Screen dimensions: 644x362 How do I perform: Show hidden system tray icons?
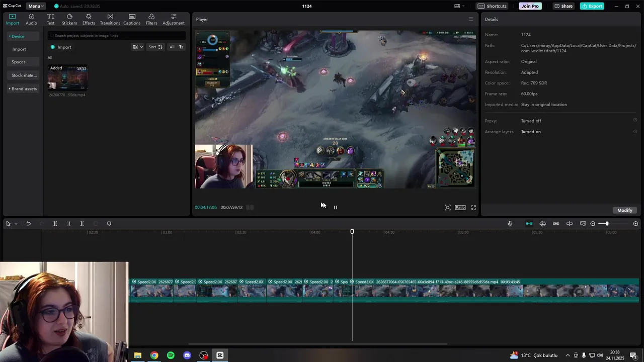[568, 355]
